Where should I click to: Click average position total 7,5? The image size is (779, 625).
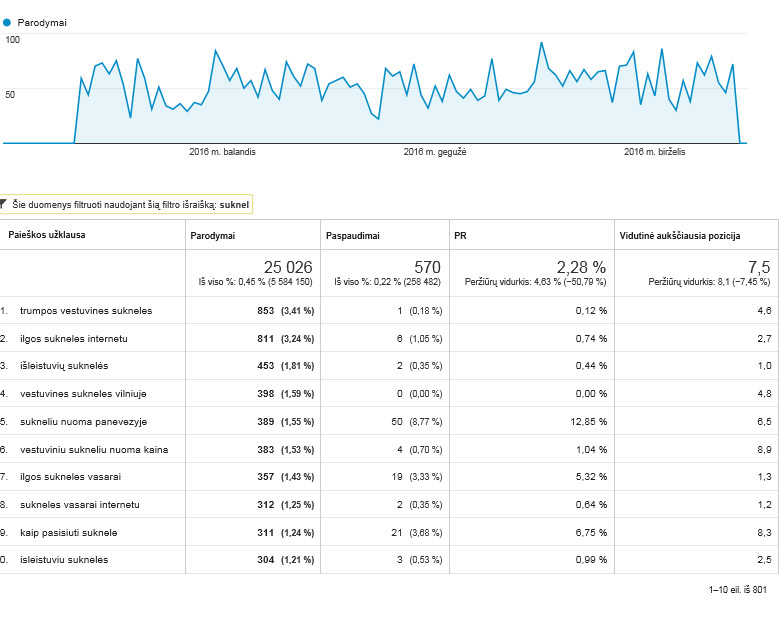[759, 267]
